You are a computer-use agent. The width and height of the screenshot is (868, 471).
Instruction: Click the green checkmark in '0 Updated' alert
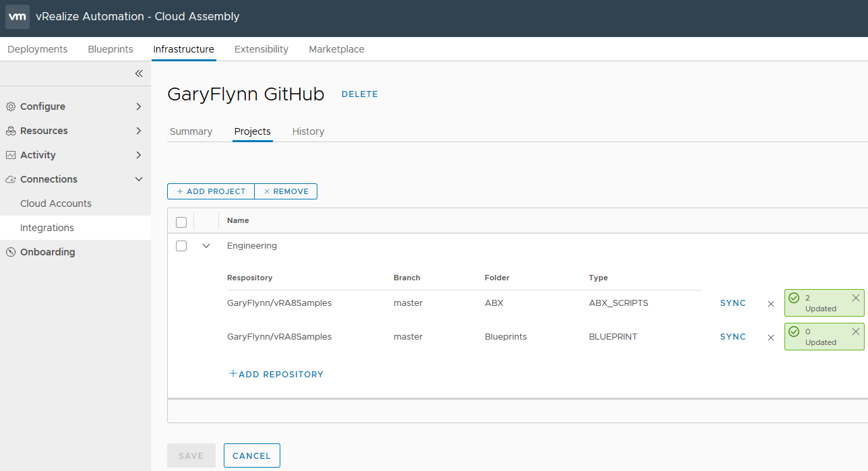[794, 332]
